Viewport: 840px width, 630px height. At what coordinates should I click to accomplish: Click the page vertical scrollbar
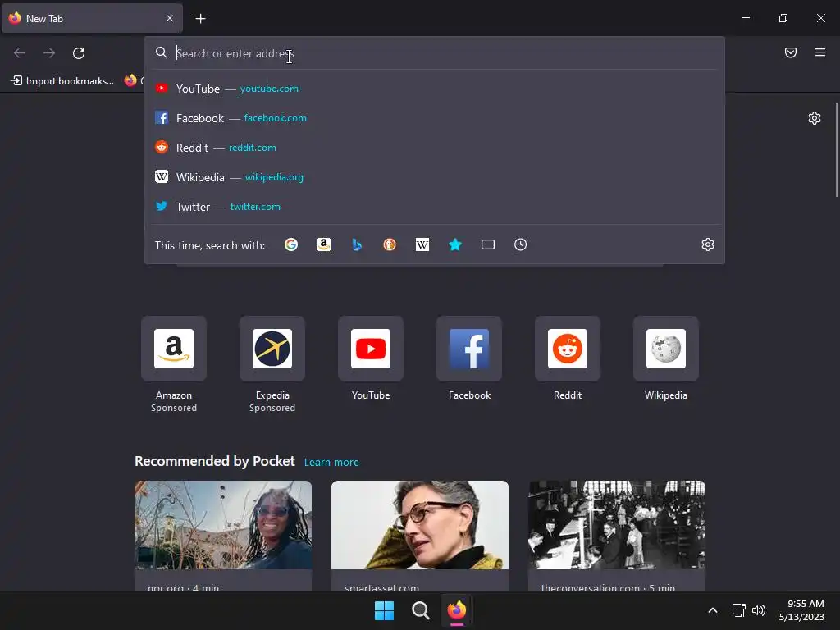(x=836, y=150)
